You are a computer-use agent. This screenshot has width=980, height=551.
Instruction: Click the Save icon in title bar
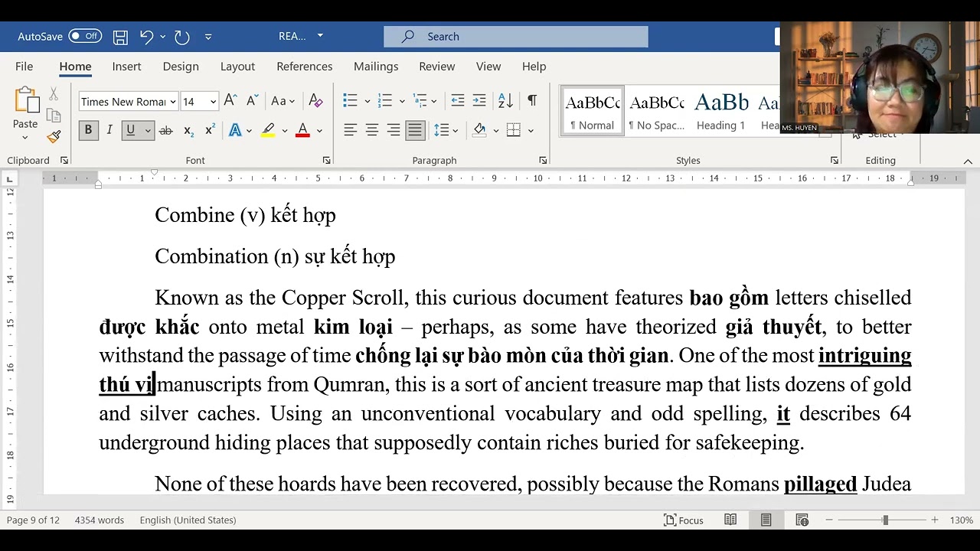click(x=120, y=37)
